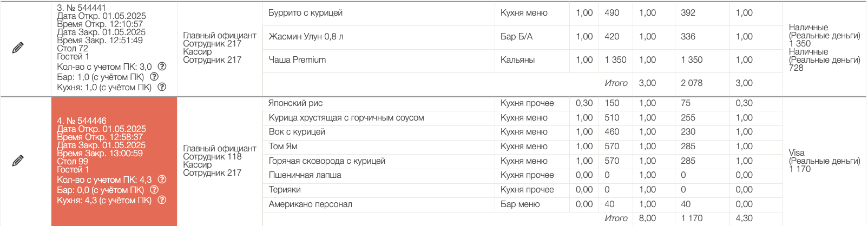Click the Том Ям dish row
868x226 pixels.
(283, 147)
